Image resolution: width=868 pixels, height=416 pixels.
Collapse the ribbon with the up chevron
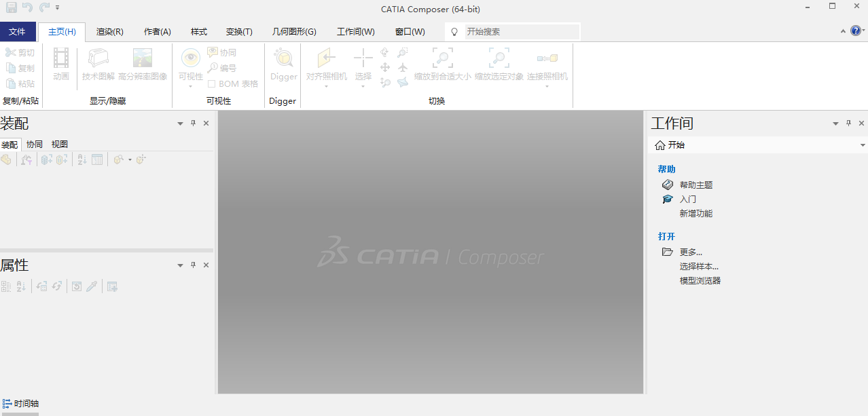(x=843, y=31)
